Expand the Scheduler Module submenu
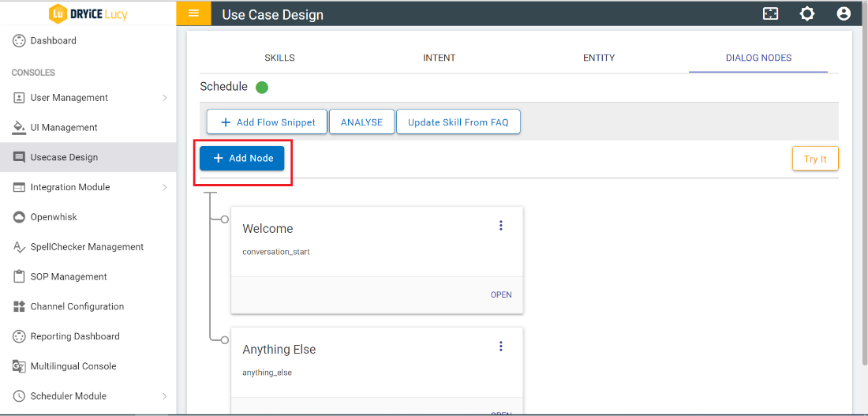This screenshot has height=416, width=868. point(165,396)
